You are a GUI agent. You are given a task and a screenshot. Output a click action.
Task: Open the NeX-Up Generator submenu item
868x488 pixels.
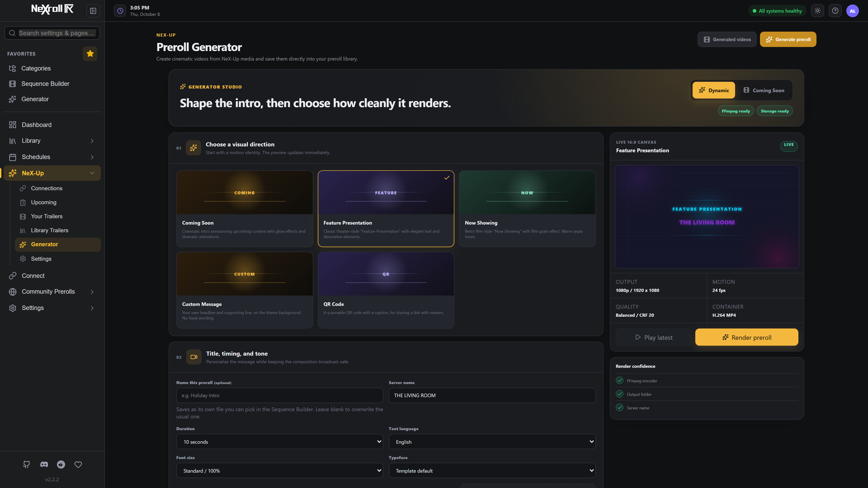pos(58,244)
